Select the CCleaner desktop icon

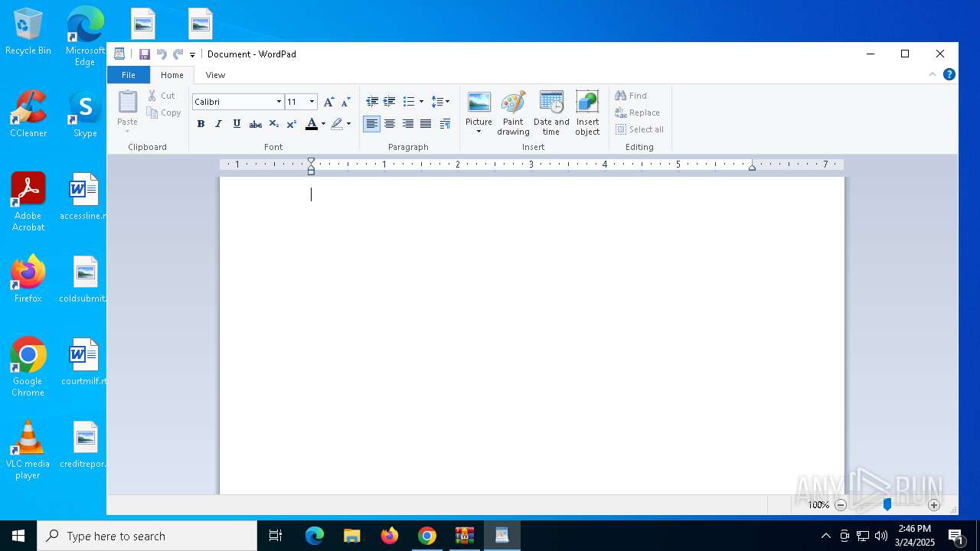(x=28, y=114)
